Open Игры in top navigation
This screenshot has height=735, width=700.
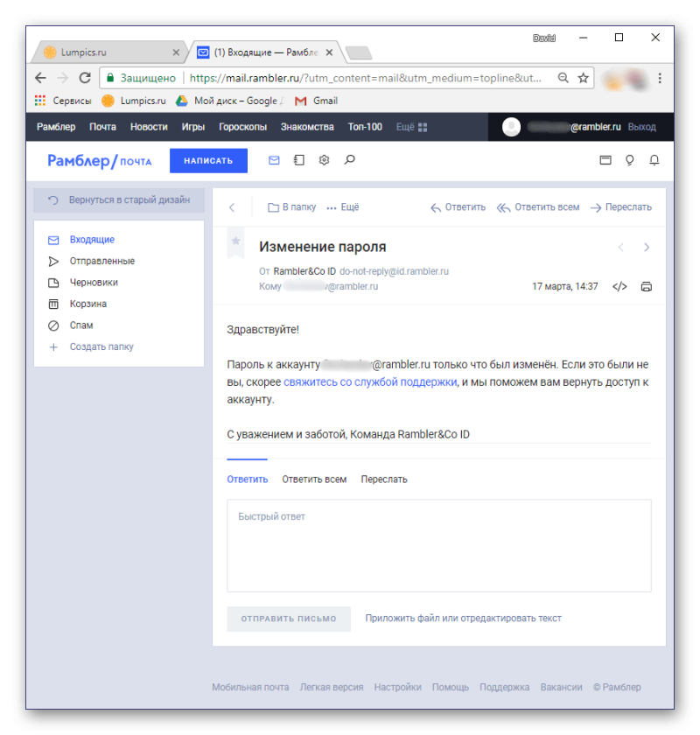[193, 127]
